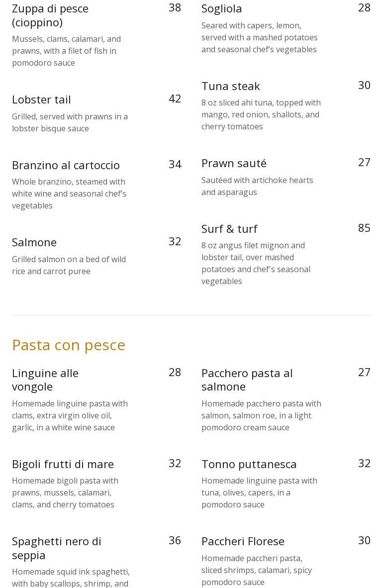Click the Sogliola dish title
383x588 pixels.
pyautogui.click(x=221, y=8)
